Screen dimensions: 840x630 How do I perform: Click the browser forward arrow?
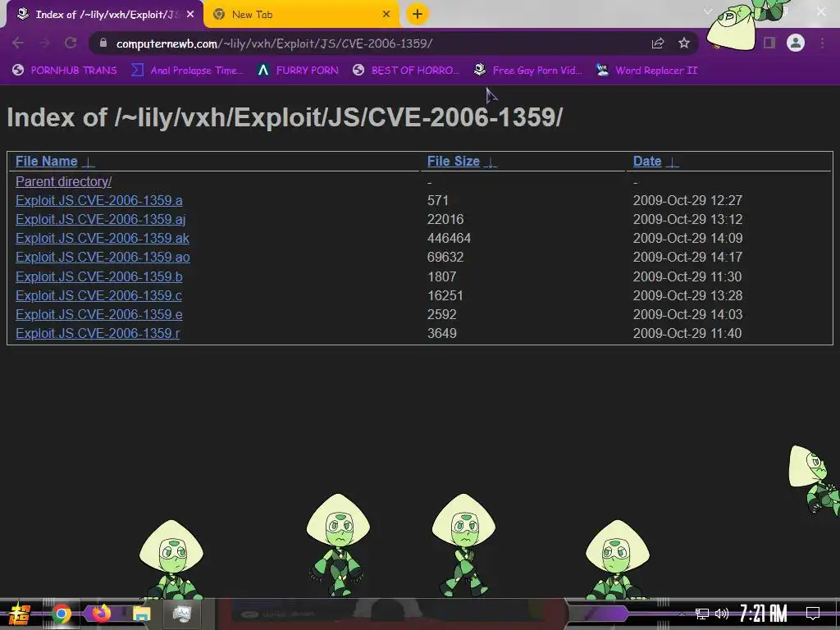point(44,43)
